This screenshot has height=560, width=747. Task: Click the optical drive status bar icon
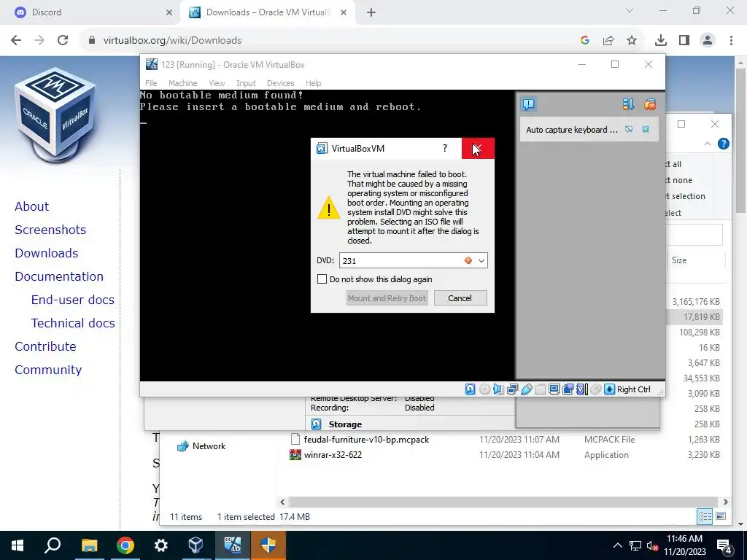(484, 389)
